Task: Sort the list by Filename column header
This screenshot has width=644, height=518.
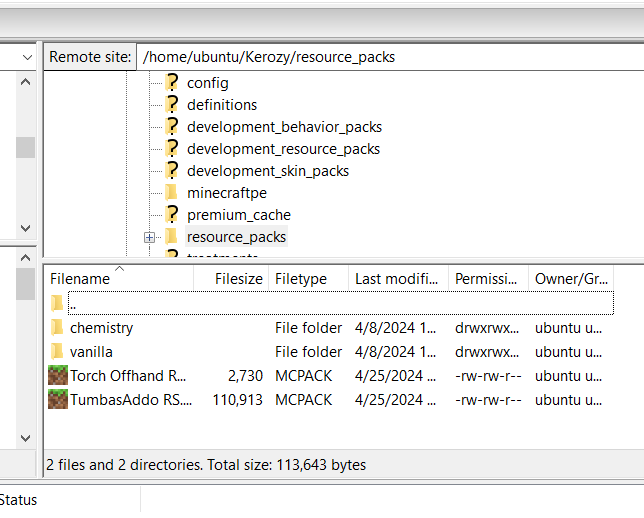Action: (x=80, y=279)
